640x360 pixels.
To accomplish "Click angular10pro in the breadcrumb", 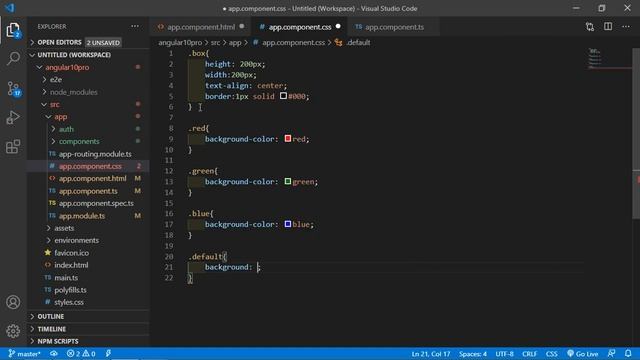I will click(x=180, y=42).
